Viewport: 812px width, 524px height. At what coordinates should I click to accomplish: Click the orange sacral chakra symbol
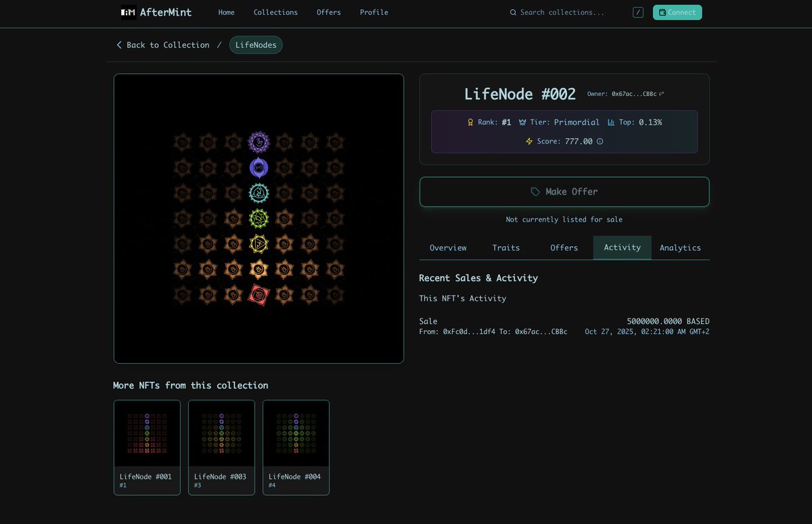tap(258, 270)
